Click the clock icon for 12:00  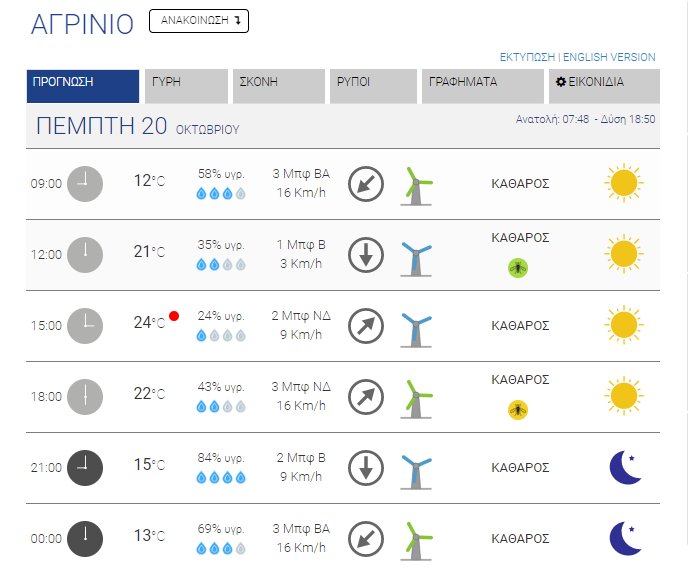[85, 255]
